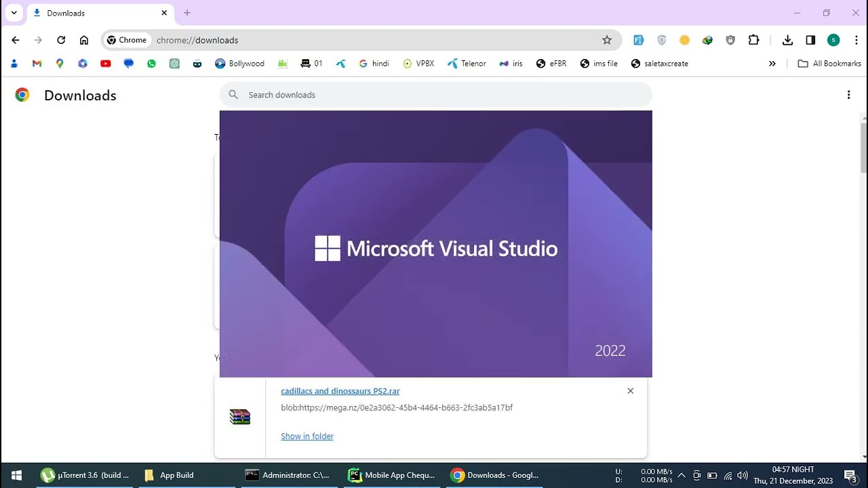Open the notification center with 3 alerts
Image resolution: width=868 pixels, height=488 pixels.
click(x=850, y=475)
